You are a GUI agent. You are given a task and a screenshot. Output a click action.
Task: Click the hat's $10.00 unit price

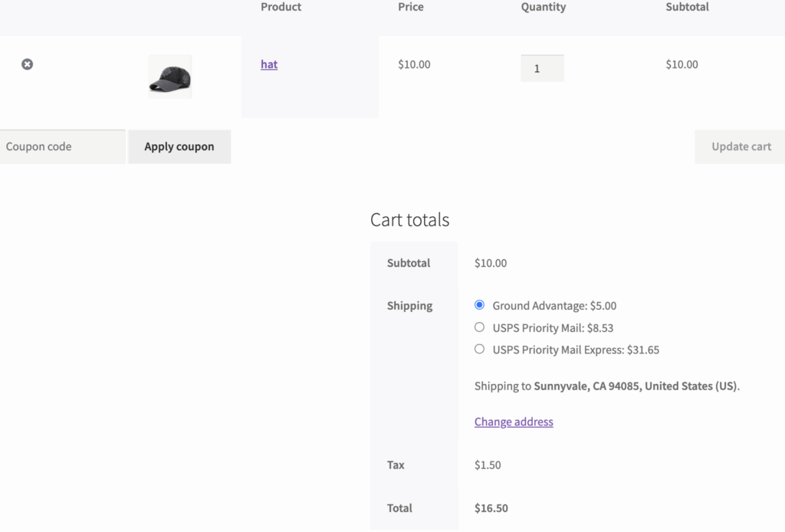click(x=414, y=64)
